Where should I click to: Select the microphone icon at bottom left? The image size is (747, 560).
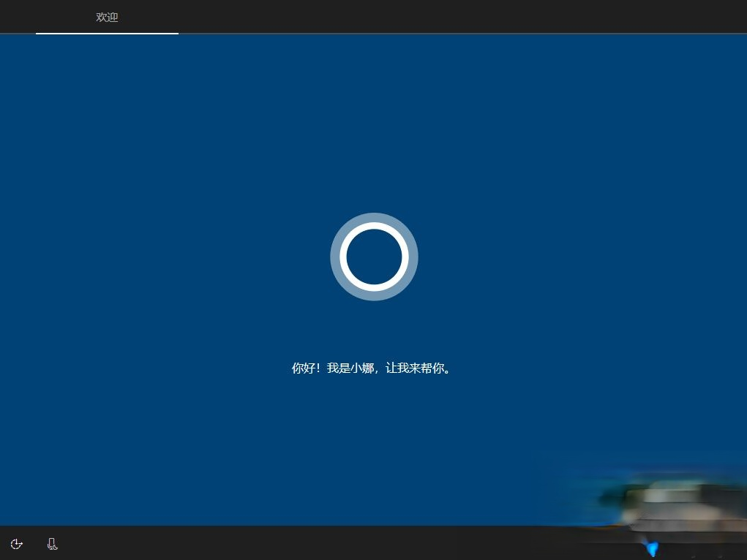click(x=52, y=544)
